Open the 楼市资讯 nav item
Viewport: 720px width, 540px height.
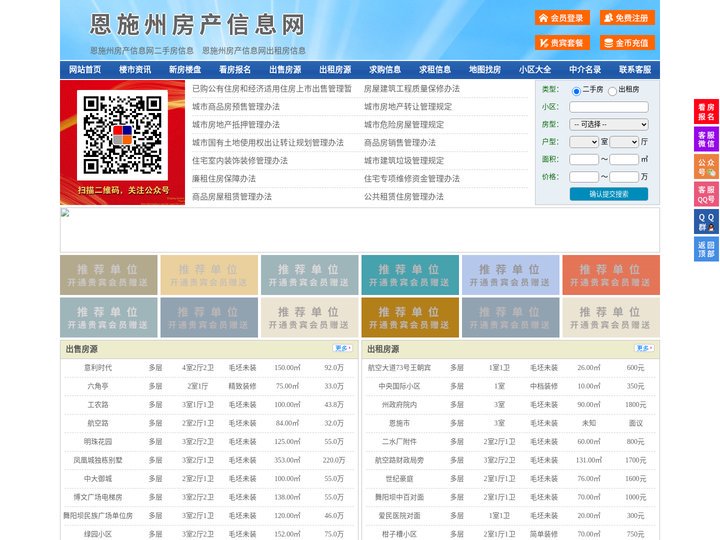135,70
